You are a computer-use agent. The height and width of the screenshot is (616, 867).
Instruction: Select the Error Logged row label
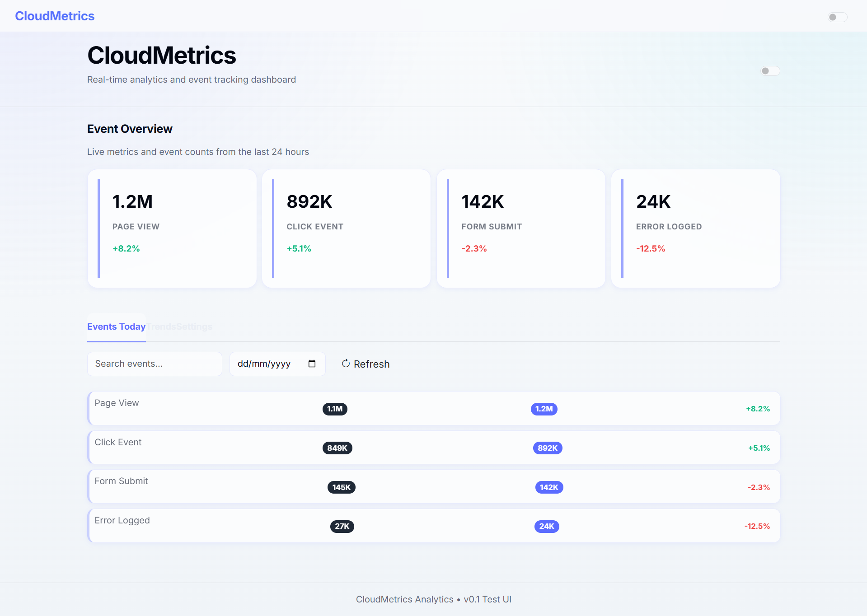[122, 520]
